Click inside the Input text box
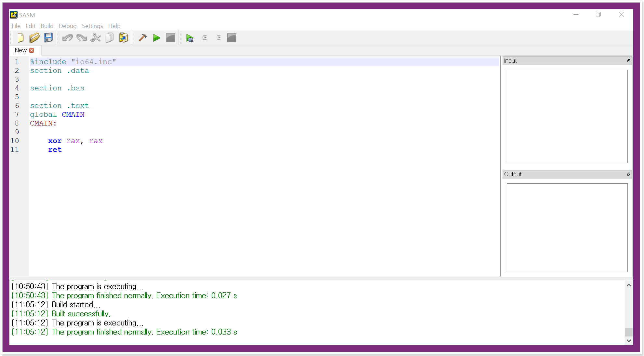Image resolution: width=644 pixels, height=356 pixels. click(567, 116)
